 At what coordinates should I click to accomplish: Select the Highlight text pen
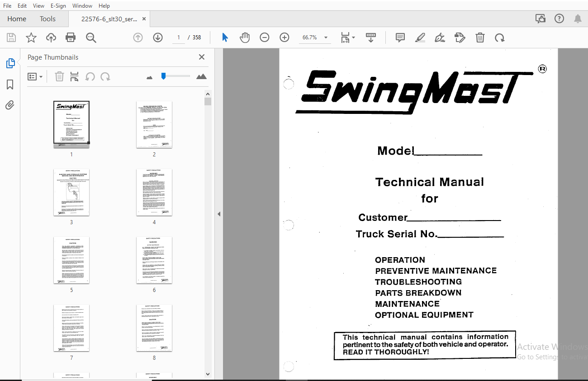[x=420, y=38]
